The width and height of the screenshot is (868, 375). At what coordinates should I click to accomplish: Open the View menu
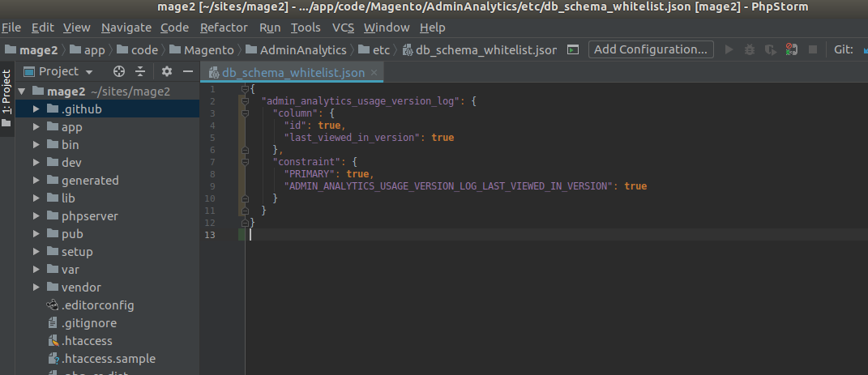[x=76, y=27]
